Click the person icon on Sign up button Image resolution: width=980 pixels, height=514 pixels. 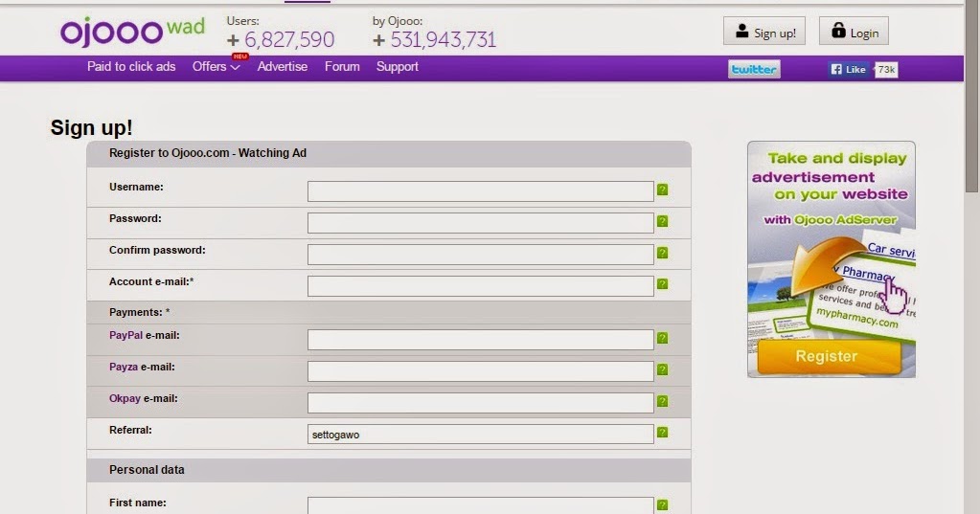click(x=741, y=31)
